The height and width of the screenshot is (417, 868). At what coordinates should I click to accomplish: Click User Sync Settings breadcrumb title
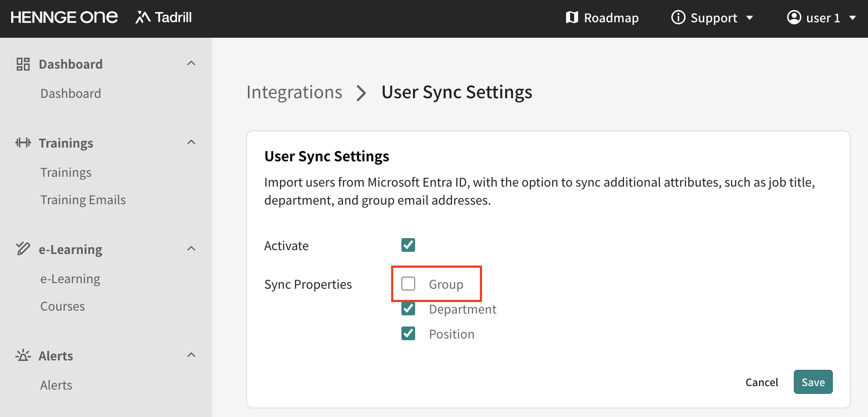pos(457,93)
